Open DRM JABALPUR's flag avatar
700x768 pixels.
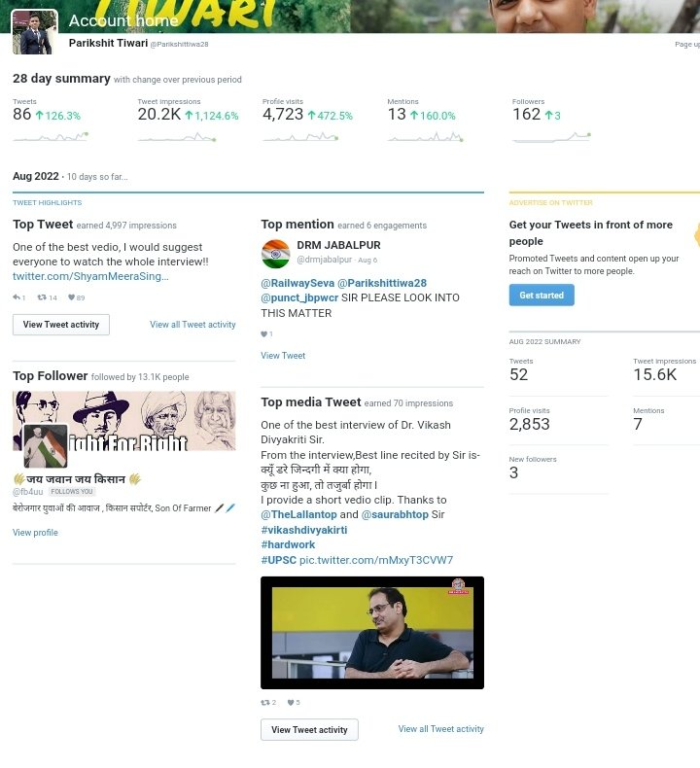[x=276, y=254]
